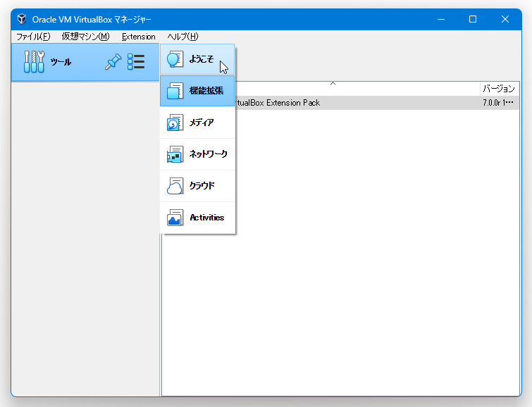Choose クラウド from the tools popup
This screenshot has height=407, width=532.
(197, 186)
